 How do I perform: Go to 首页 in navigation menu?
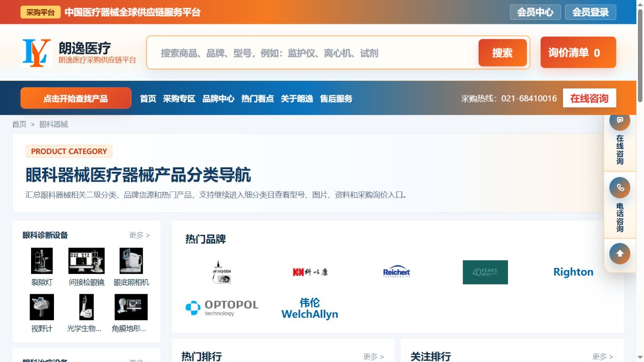pos(148,99)
